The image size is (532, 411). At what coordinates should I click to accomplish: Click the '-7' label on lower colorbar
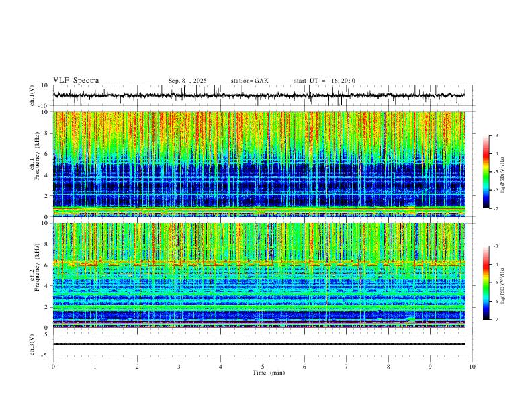pos(495,320)
